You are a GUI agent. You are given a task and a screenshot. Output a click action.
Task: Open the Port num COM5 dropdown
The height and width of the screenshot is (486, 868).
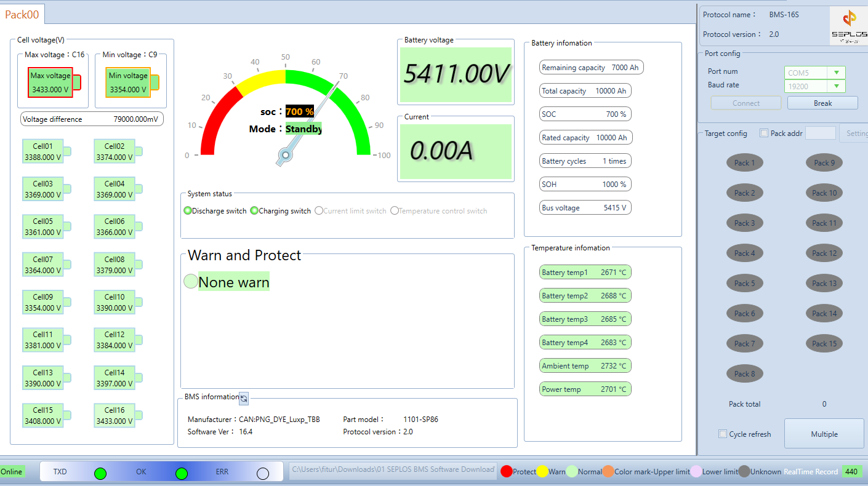[836, 73]
